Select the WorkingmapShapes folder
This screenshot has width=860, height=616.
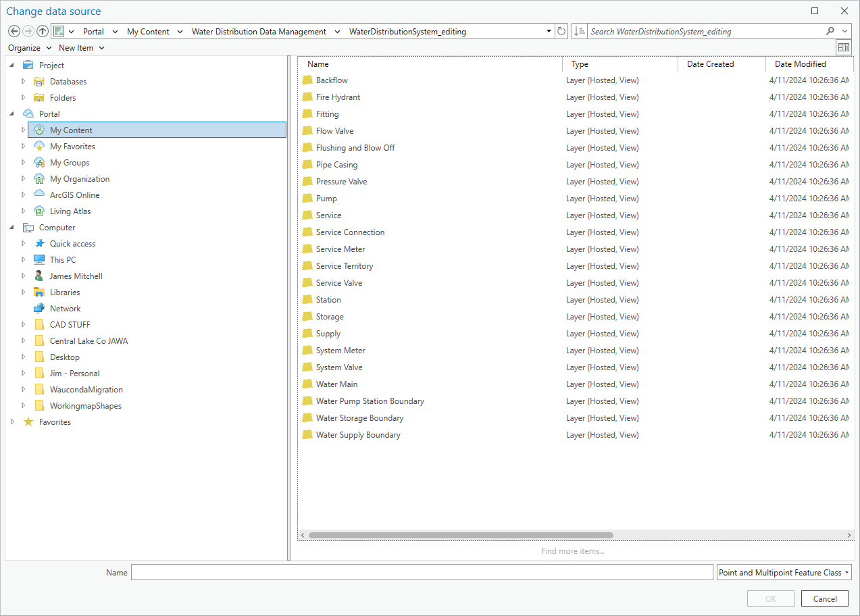click(85, 406)
